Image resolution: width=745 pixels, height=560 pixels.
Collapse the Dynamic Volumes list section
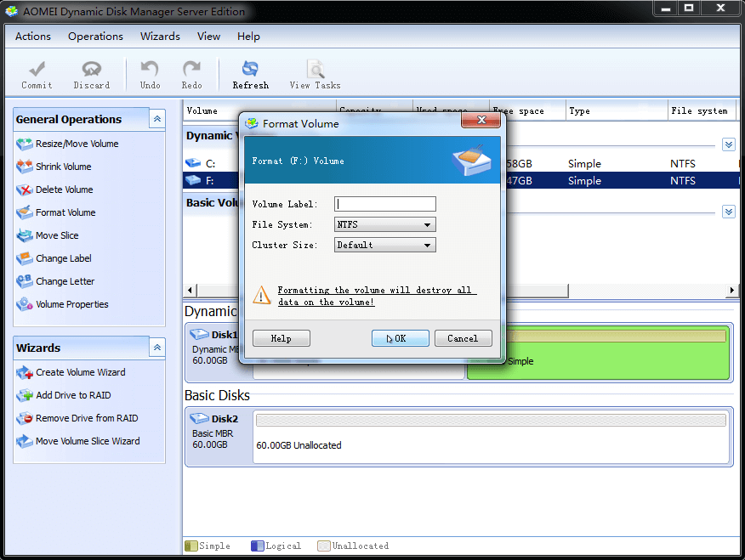coord(728,144)
